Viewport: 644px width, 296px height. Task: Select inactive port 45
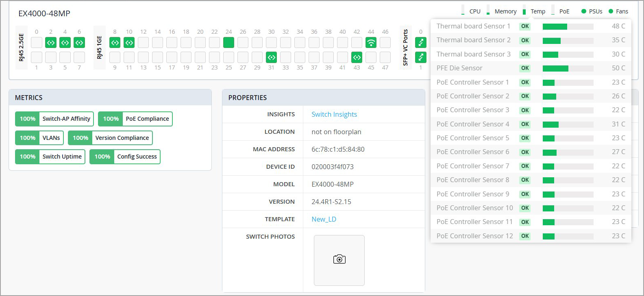[371, 57]
